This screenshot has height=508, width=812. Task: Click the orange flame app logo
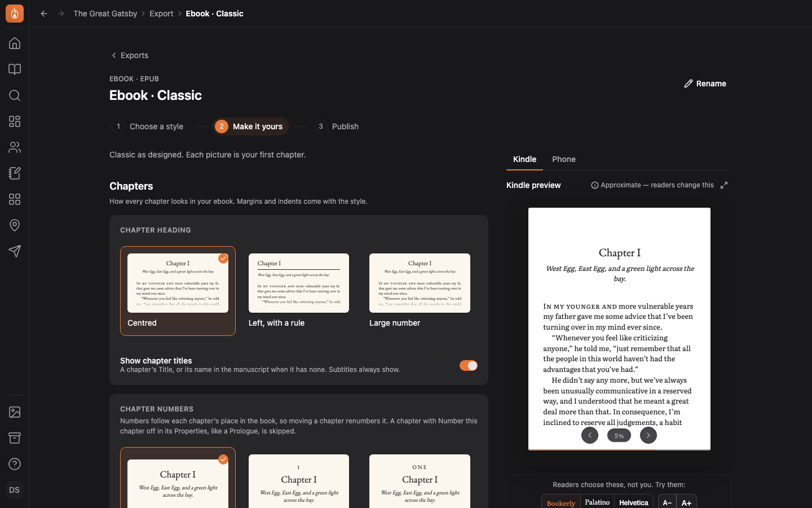click(15, 14)
